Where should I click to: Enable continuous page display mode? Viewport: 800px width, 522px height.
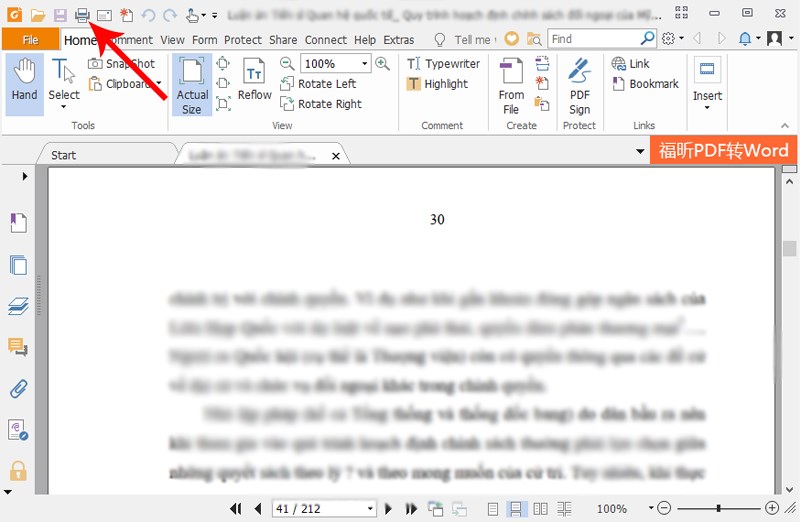pyautogui.click(x=517, y=509)
